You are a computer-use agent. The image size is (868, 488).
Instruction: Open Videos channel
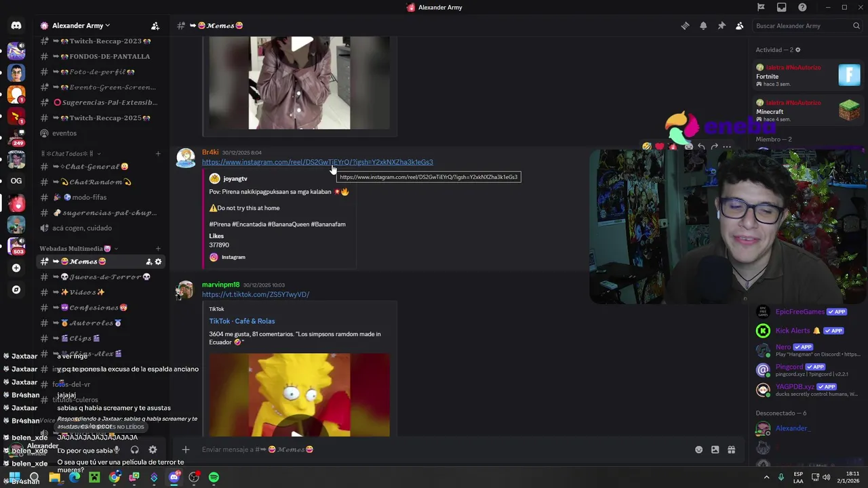100,292
